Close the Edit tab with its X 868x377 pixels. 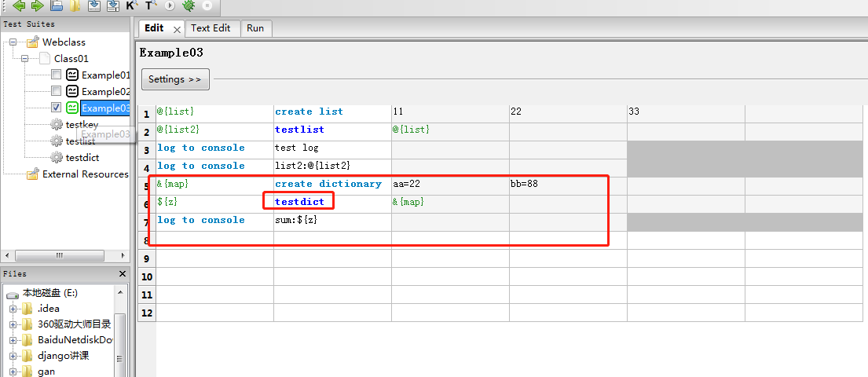tap(178, 29)
